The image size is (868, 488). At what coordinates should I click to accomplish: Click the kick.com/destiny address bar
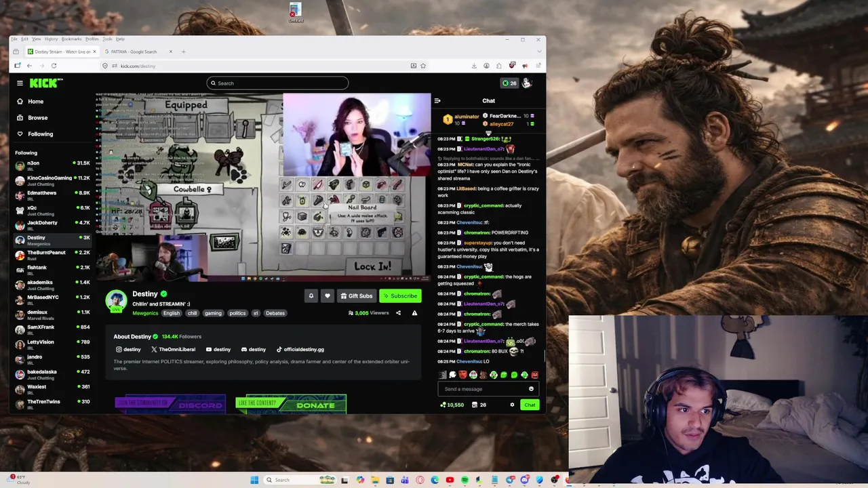click(264, 66)
